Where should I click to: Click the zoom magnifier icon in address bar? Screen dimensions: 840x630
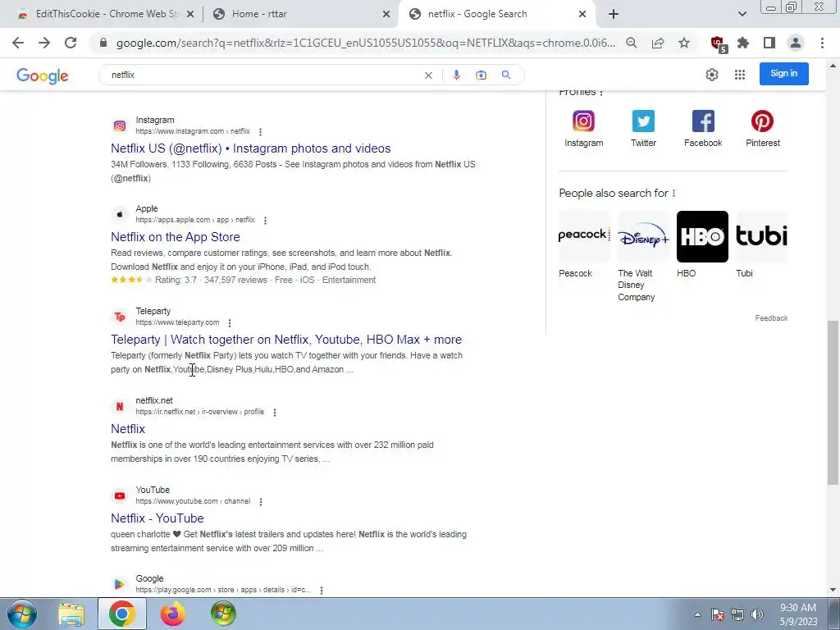pos(632,43)
